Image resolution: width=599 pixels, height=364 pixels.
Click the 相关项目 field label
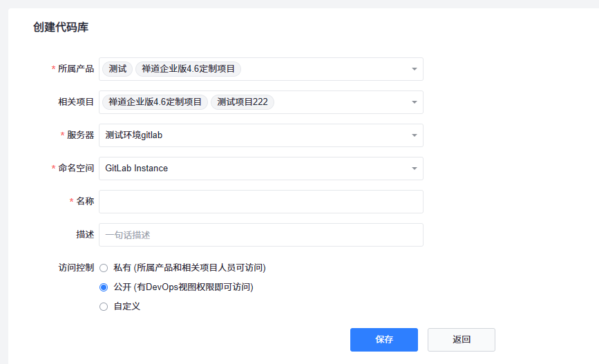point(75,102)
